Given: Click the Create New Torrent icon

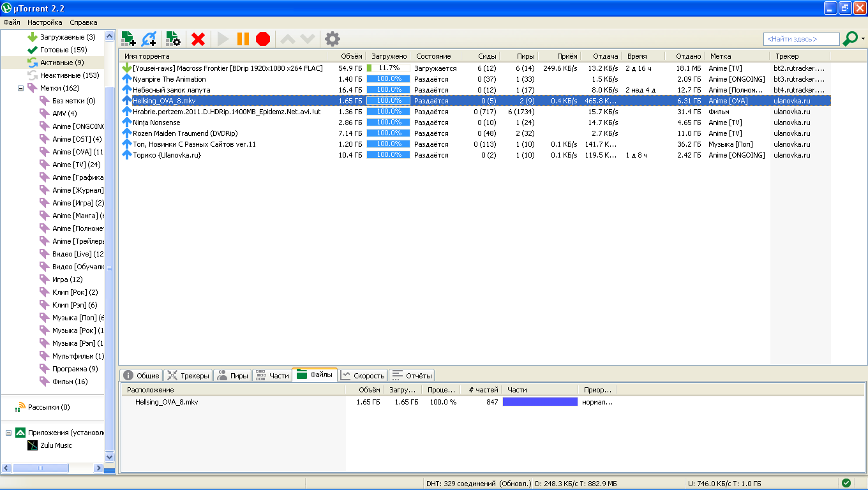Looking at the screenshot, I should pos(173,39).
